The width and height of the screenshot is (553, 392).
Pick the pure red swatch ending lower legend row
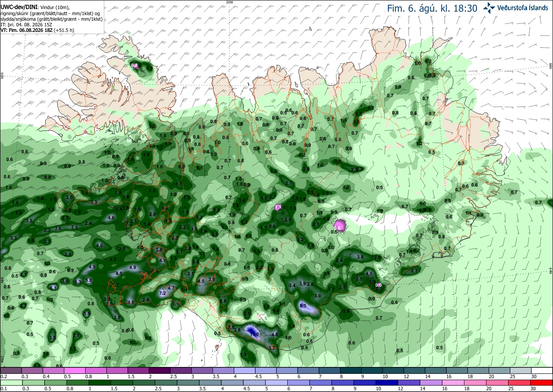click(542, 383)
